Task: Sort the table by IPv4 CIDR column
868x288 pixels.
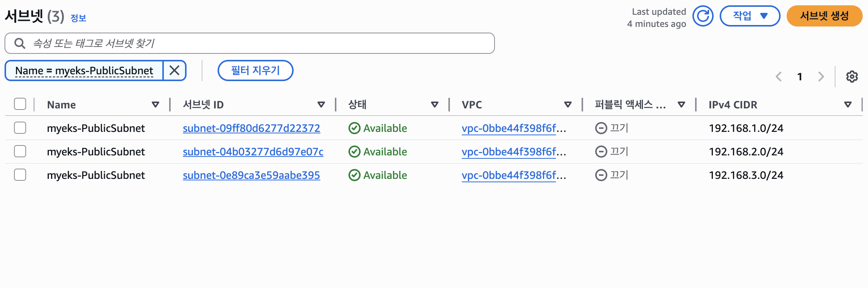Action: 848,104
